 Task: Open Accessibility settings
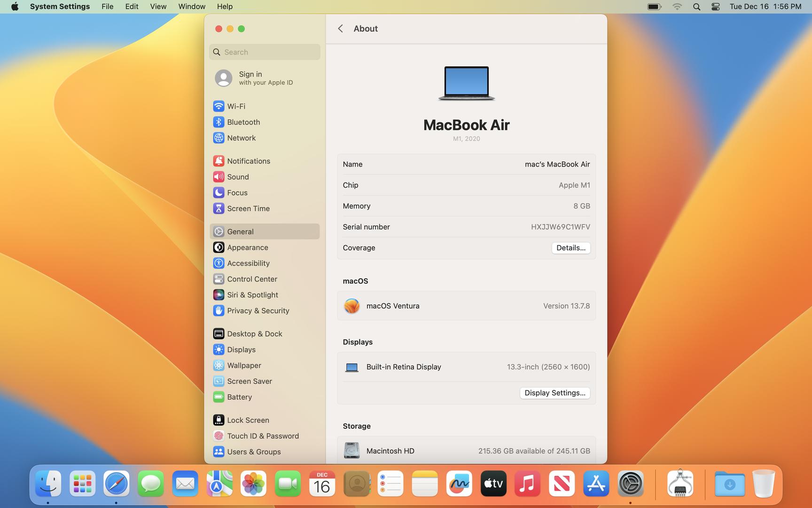click(248, 263)
